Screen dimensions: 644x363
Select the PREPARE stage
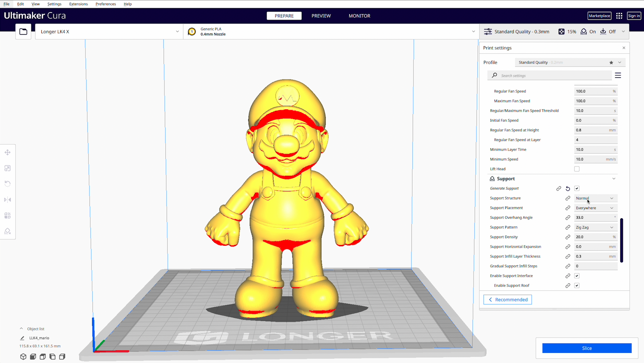point(284,16)
